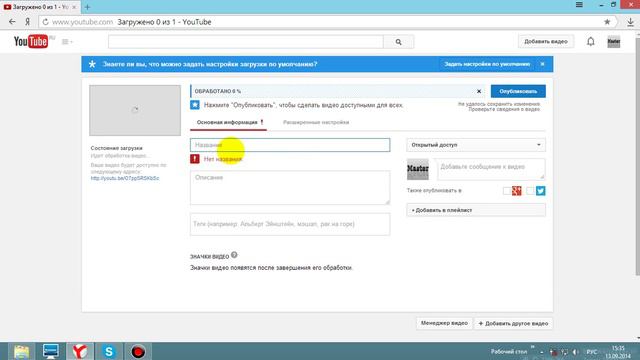This screenshot has height=360, width=640.
Task: Bookmark the page with star icon
Action: click(x=607, y=22)
